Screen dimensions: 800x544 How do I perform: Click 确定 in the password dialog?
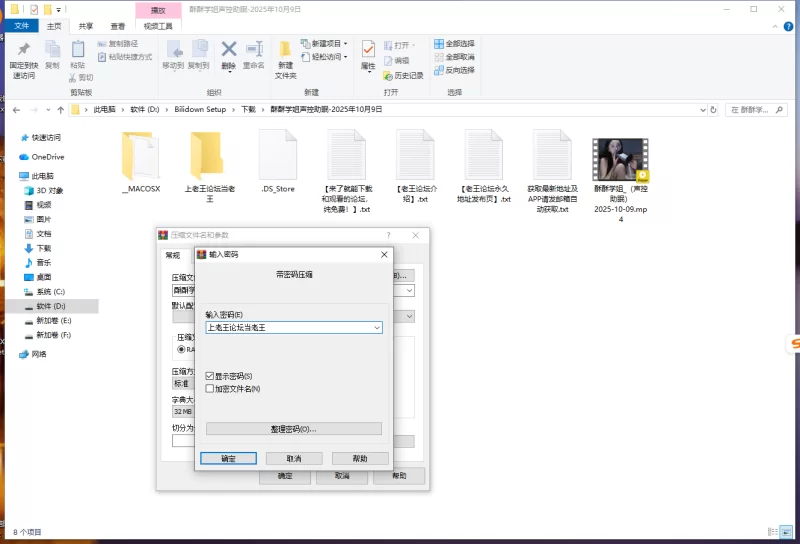point(228,458)
